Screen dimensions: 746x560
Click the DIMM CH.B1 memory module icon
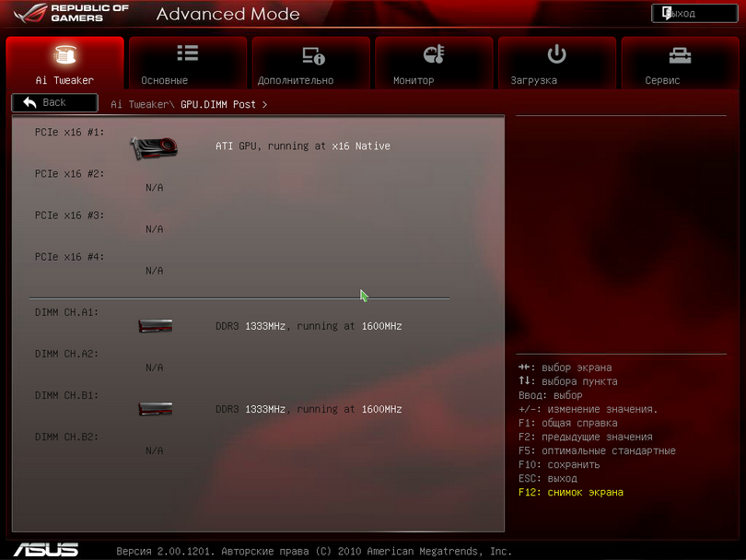(156, 409)
